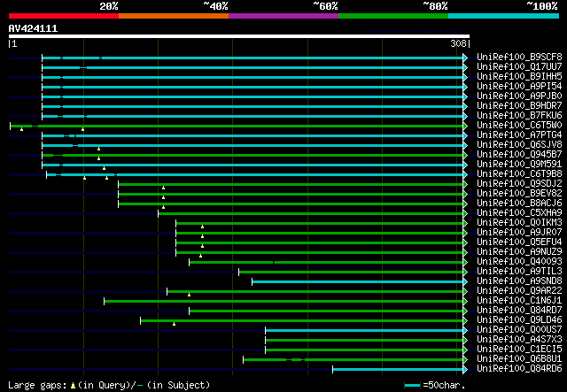Click the green ~80% identity legend segment
This screenshot has width=567, height=392.
coord(393,16)
